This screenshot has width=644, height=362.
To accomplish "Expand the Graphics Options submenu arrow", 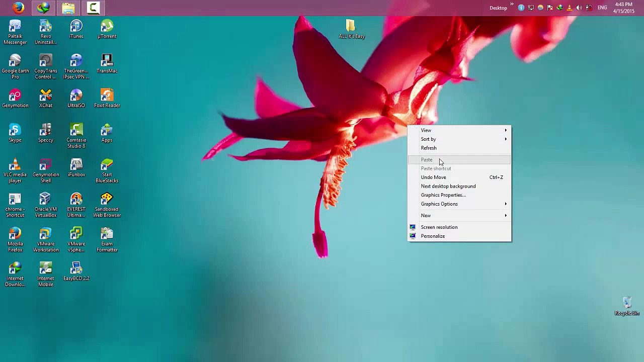I will click(506, 204).
